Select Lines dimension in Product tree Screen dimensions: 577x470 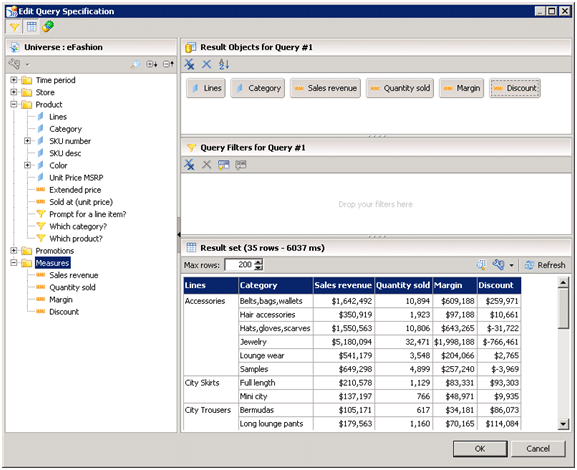tap(58, 117)
